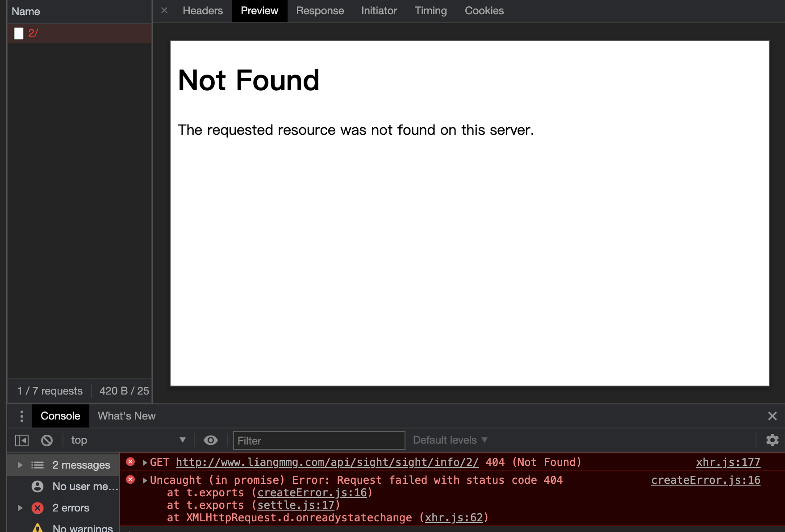
Task: Expand the 2 messages group
Action: point(20,465)
